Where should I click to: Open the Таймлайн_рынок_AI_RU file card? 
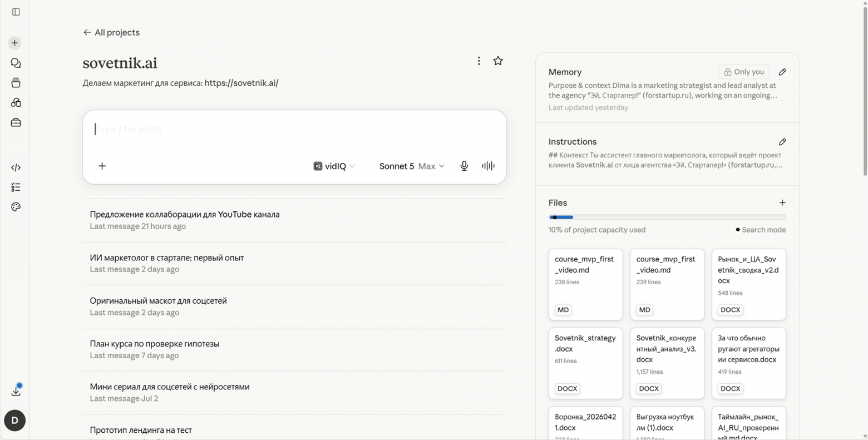coord(749,423)
